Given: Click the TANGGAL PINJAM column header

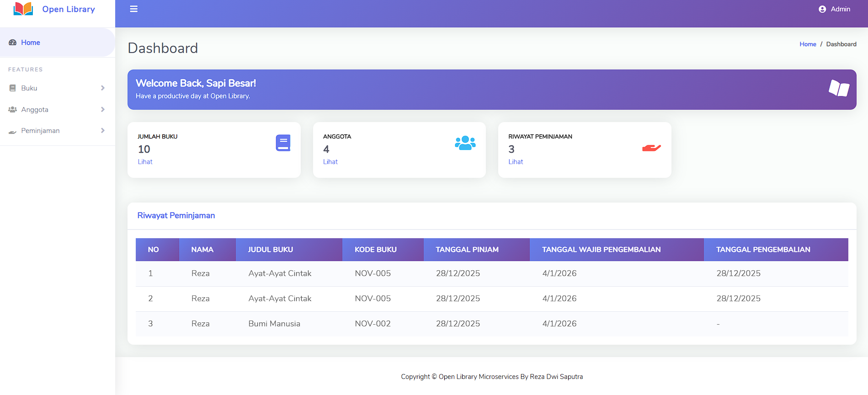Looking at the screenshot, I should (x=477, y=250).
